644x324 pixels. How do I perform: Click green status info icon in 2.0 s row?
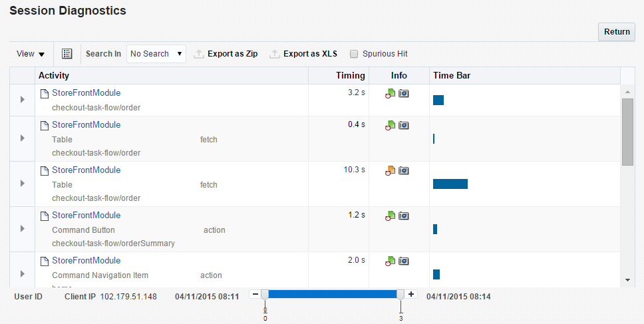point(390,261)
